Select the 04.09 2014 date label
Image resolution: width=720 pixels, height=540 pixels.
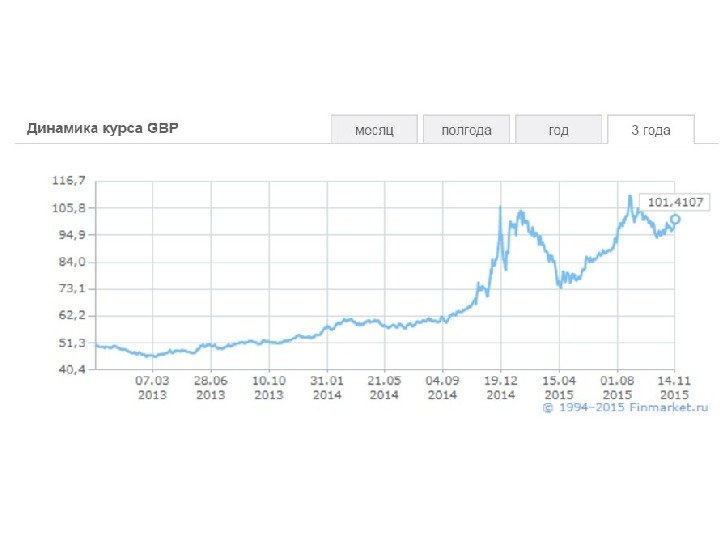pyautogui.click(x=442, y=387)
